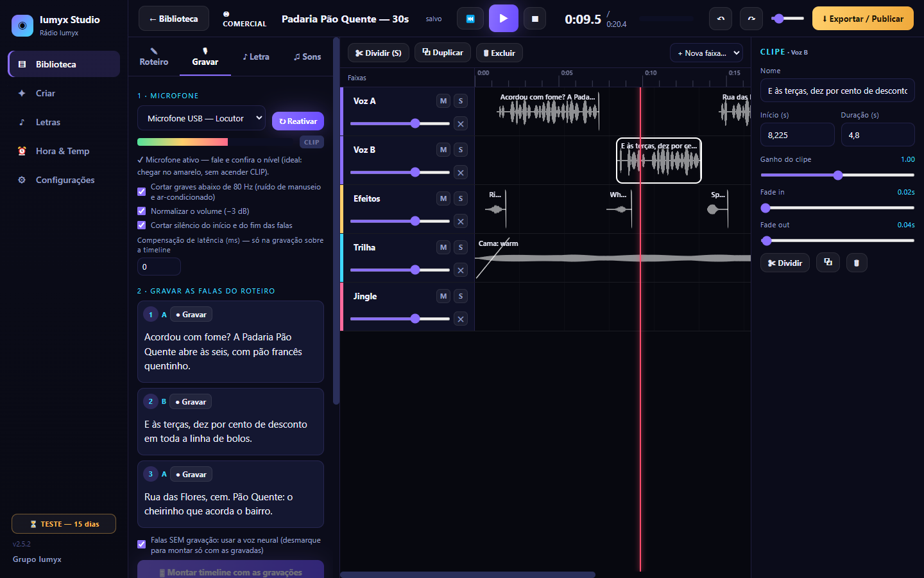Click the redo arrow icon

[751, 19]
